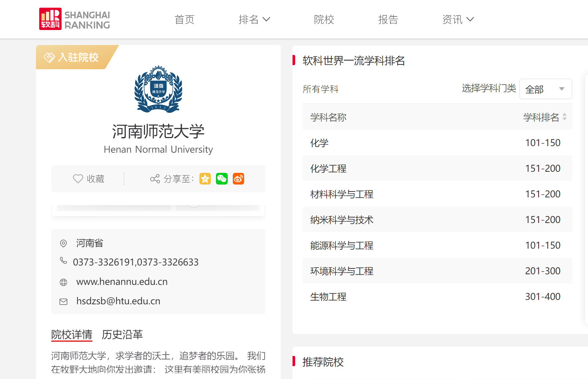588x379 pixels.
Task: Select the 院校详情 tab
Action: point(71,334)
